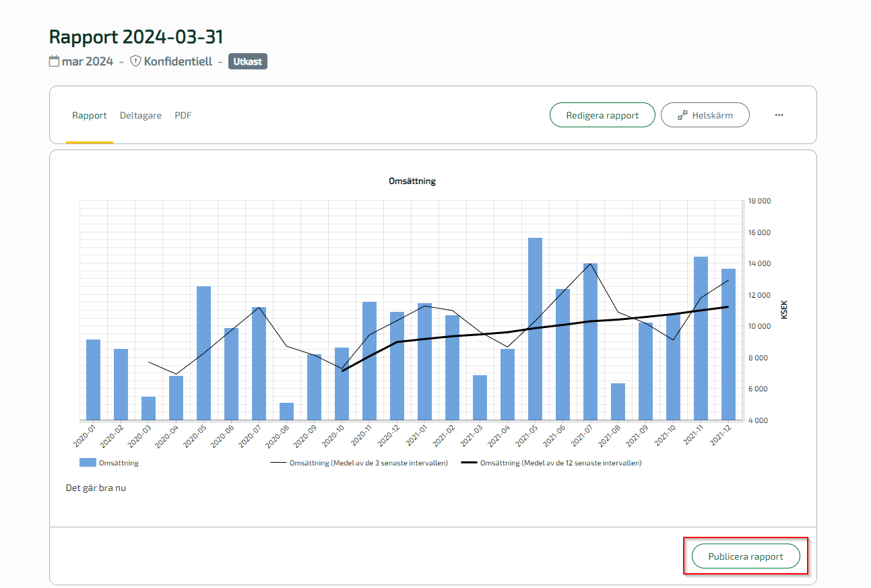
Task: Click the tallest bar at 2021-05
Action: coord(535,329)
